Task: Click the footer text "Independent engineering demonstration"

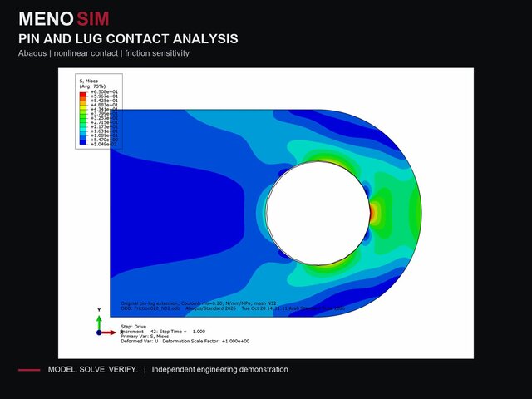Action: 219,369
